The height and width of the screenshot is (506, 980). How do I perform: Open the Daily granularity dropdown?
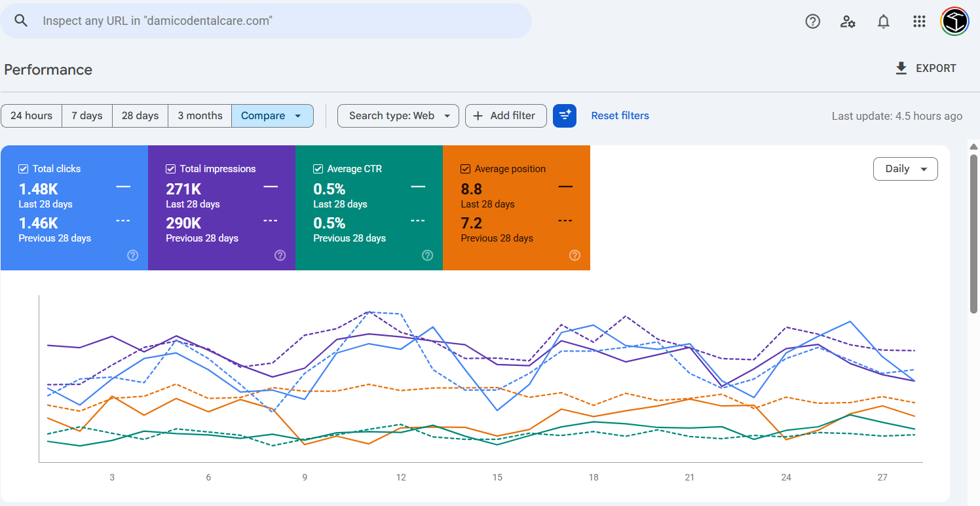(905, 169)
